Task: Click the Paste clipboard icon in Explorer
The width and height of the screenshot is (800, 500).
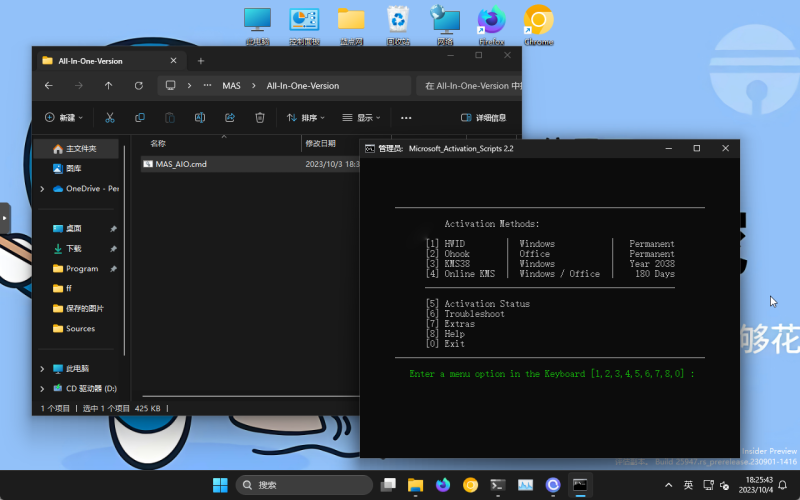Action: (170, 118)
